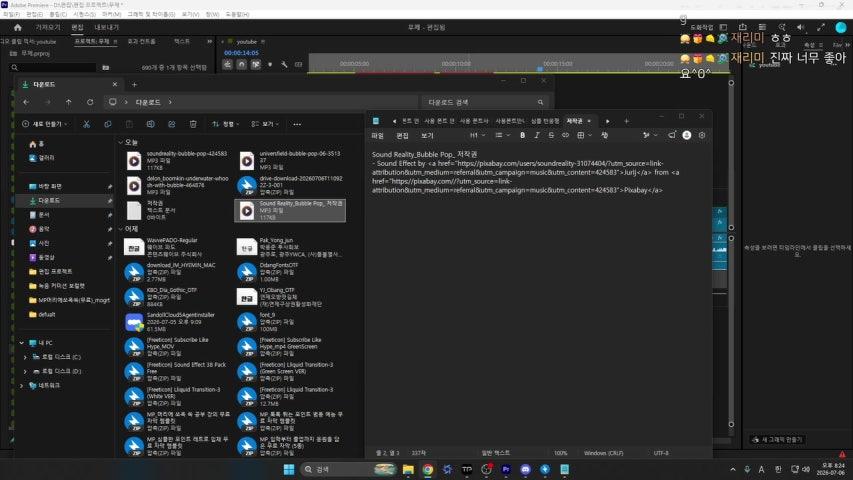
Task: Open the Explorer sort (정렬) dropdown
Action: tap(225, 124)
